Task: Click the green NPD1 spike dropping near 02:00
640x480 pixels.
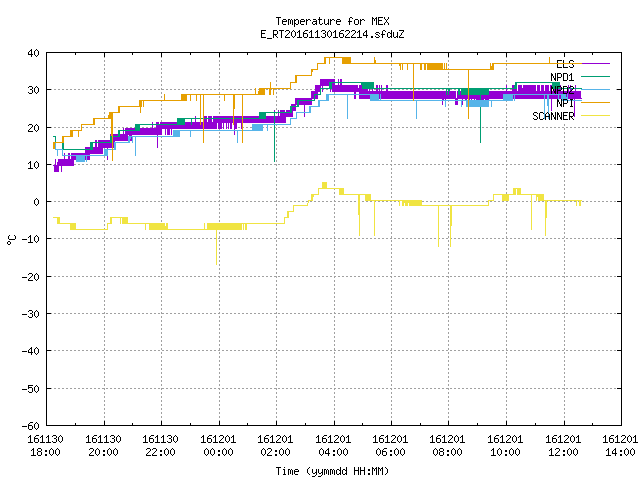Action: tap(275, 137)
